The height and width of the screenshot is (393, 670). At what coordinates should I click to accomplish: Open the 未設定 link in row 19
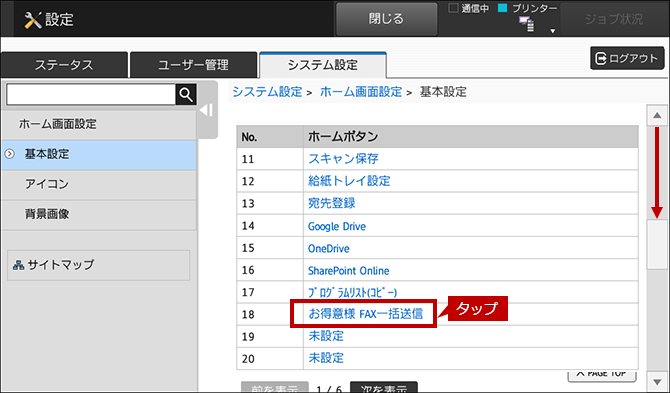pyautogui.click(x=326, y=336)
